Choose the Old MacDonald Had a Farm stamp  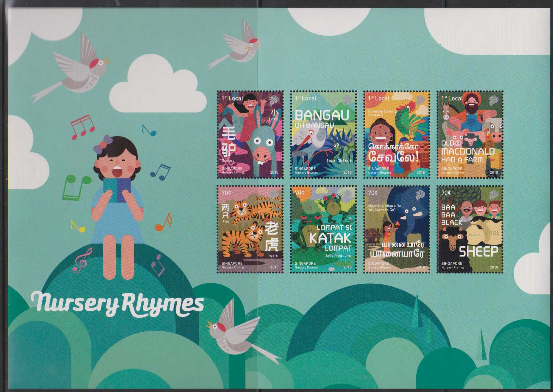(470, 134)
